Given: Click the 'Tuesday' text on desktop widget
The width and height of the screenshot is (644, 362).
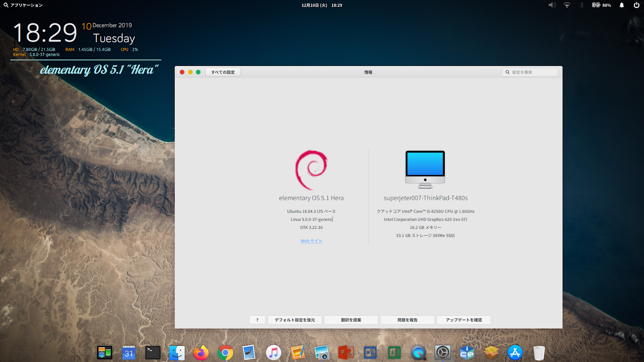Looking at the screenshot, I should coord(114,38).
